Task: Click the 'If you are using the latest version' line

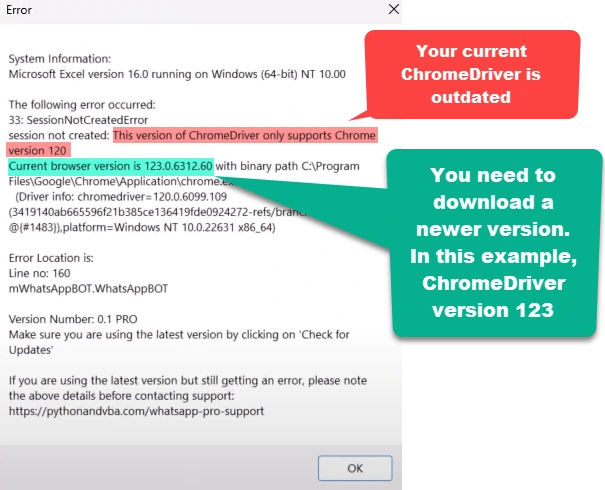Action: point(188,380)
